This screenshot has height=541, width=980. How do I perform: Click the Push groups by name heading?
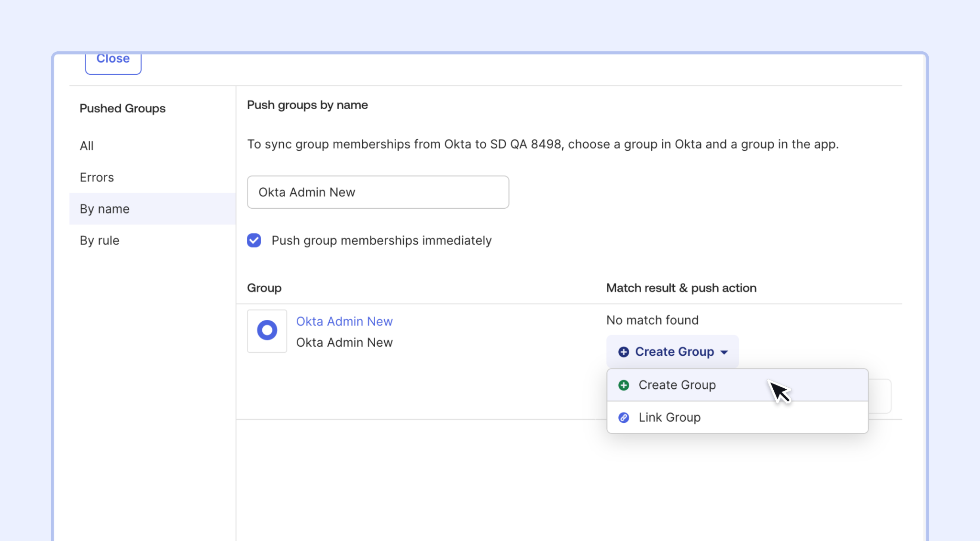point(307,105)
